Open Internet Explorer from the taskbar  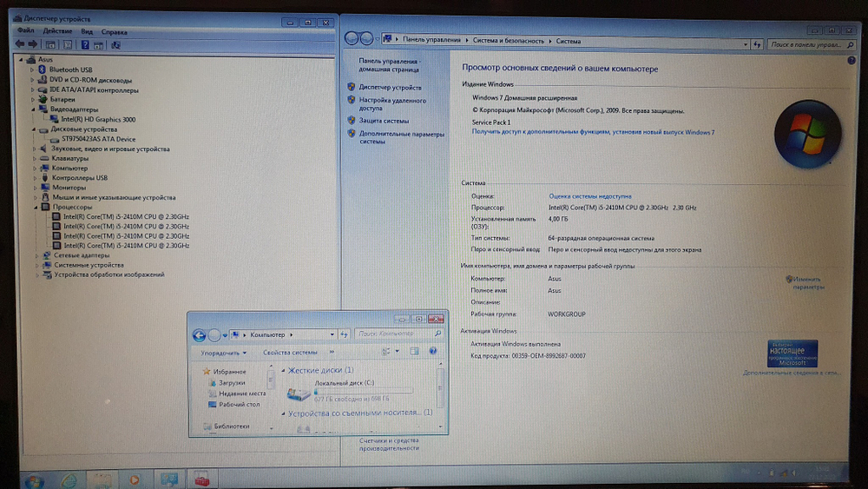tap(69, 480)
